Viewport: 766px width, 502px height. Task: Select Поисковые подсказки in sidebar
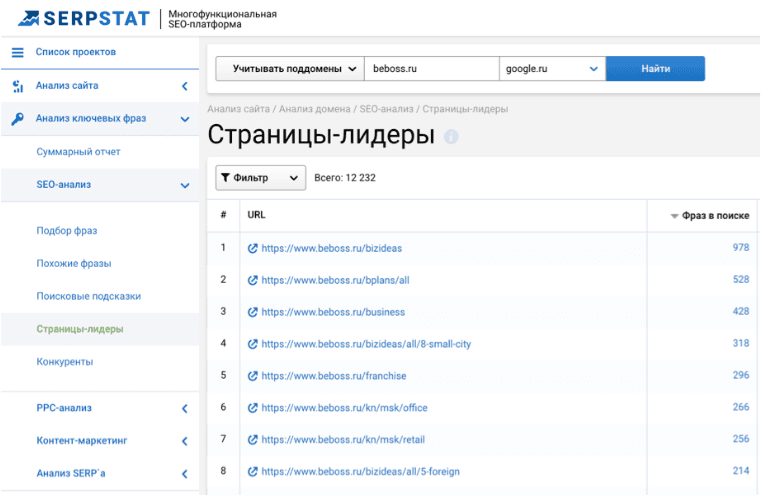[89, 296]
